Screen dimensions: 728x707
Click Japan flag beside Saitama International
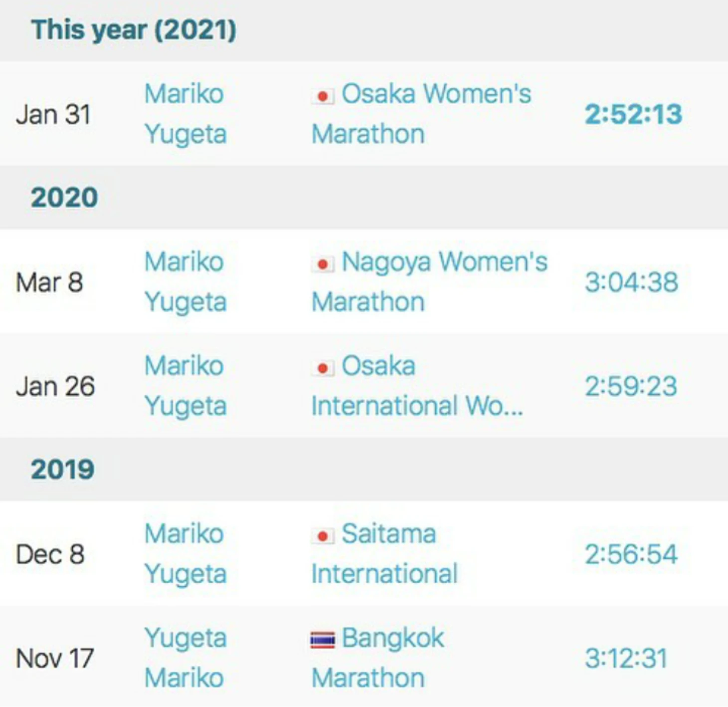(x=323, y=536)
